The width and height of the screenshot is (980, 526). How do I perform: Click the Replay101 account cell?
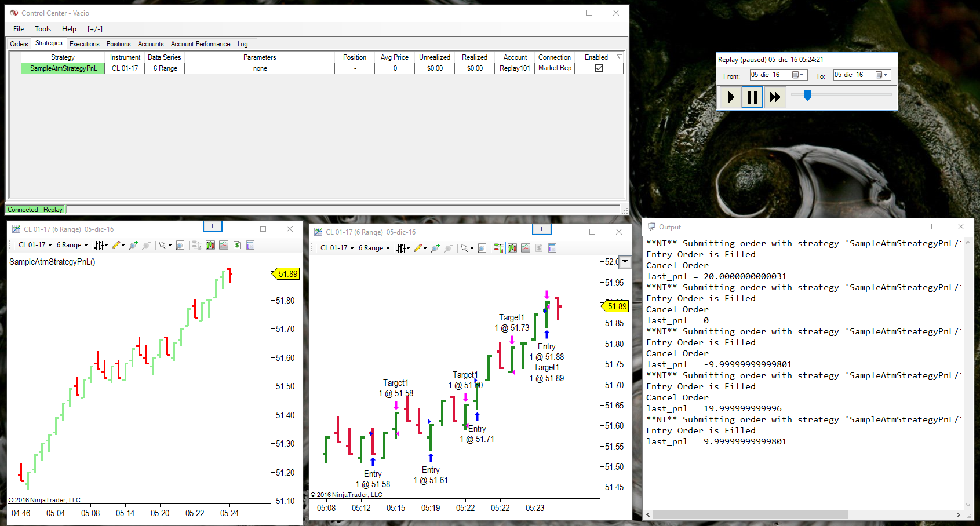click(x=515, y=68)
